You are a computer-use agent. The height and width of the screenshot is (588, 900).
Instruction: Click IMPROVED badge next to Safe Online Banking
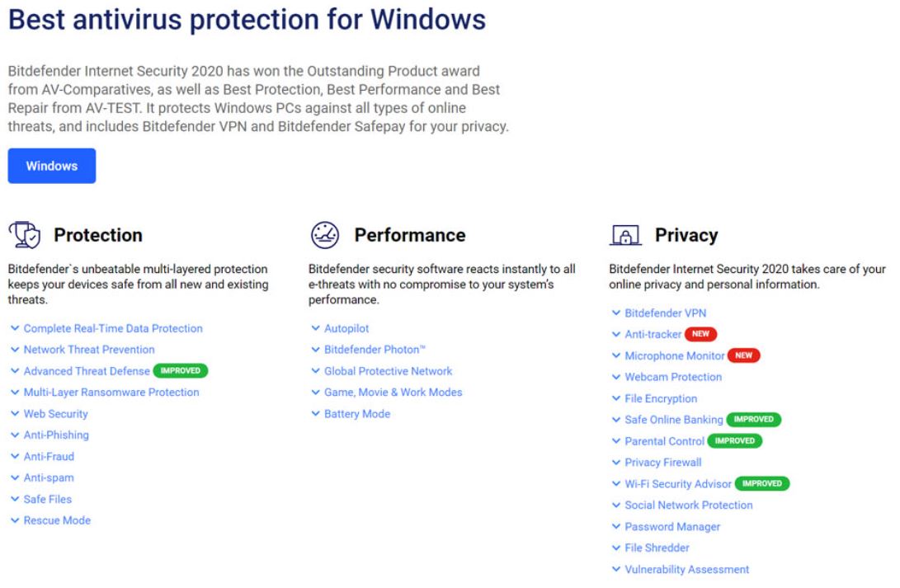click(x=753, y=420)
